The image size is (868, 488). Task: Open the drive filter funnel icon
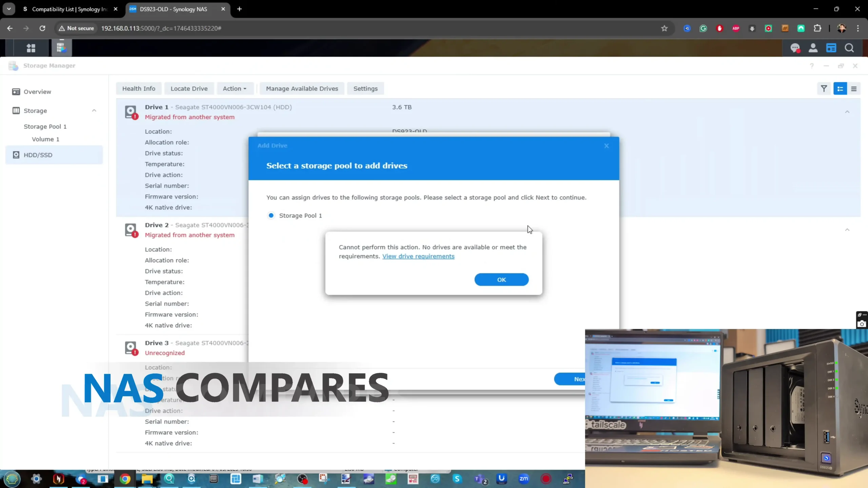(824, 89)
